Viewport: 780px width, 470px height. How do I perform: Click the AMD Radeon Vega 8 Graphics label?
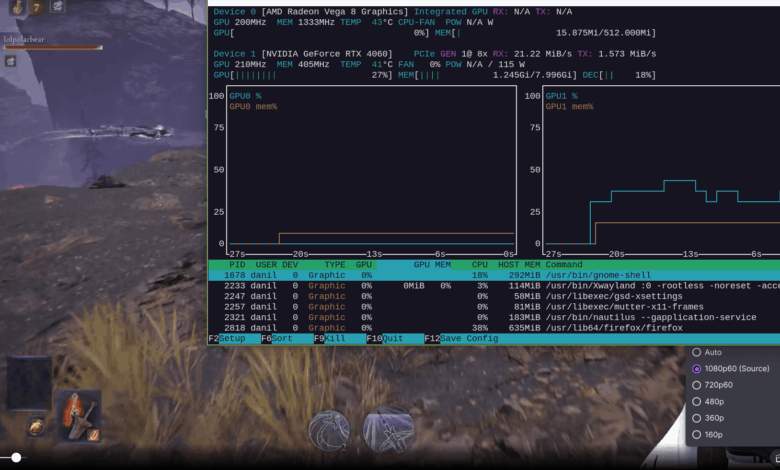click(335, 11)
